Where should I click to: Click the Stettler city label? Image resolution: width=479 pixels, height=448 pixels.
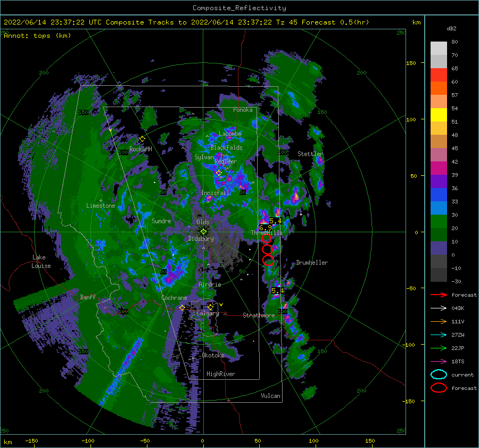[310, 154]
